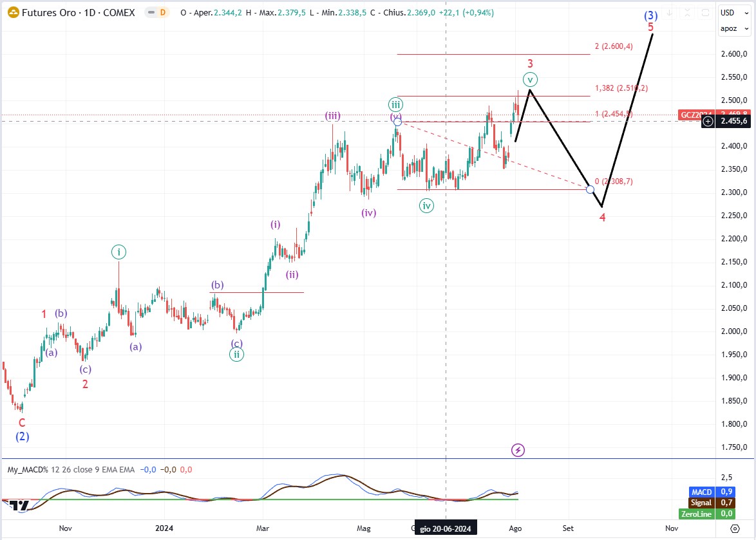Screen dimensions: 756x540
Task: Click the green ZeroLine scale label
Action: [x=696, y=514]
